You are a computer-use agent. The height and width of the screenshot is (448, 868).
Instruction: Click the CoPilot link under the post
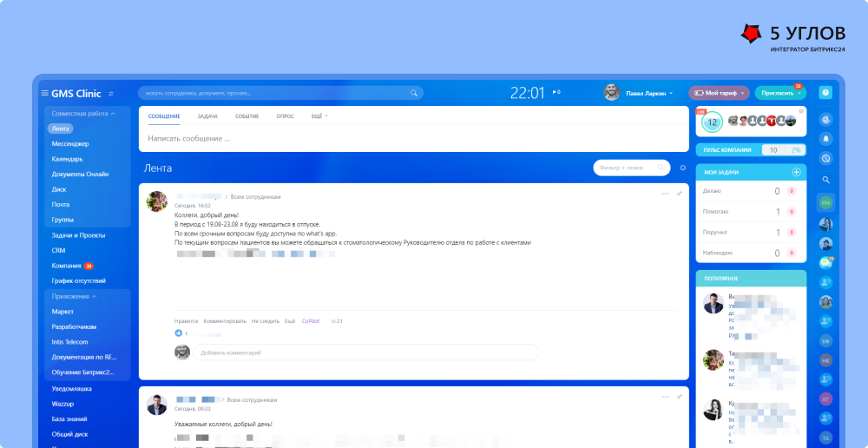311,321
